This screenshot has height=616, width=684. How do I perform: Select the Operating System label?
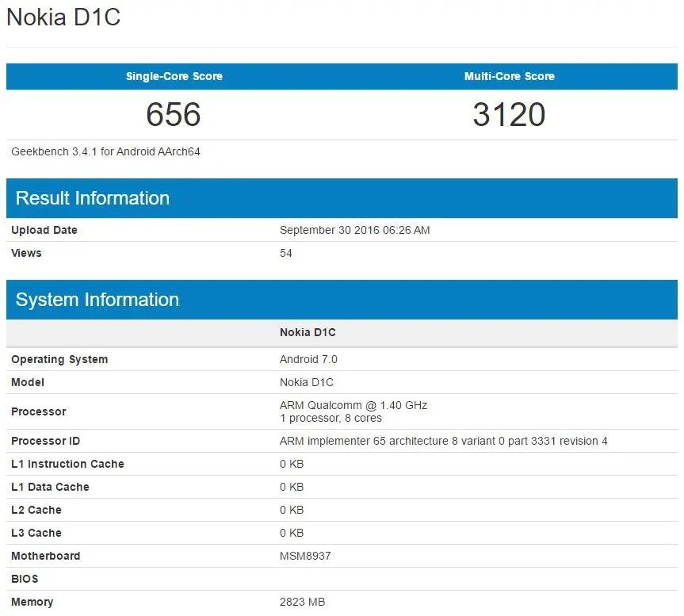[59, 359]
